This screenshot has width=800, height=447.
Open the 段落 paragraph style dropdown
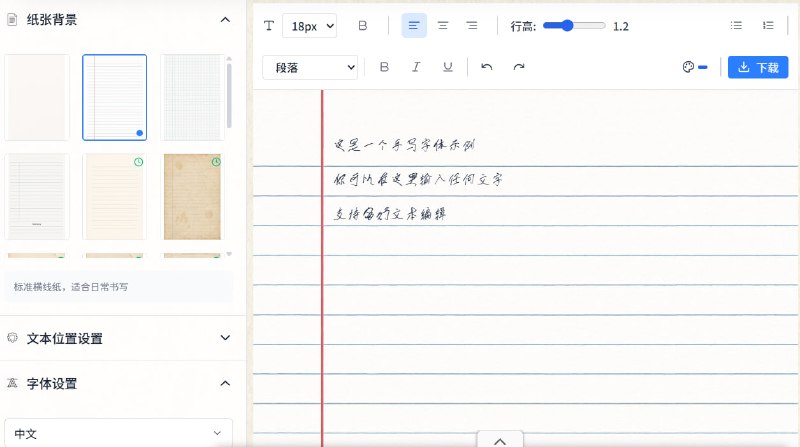[310, 67]
